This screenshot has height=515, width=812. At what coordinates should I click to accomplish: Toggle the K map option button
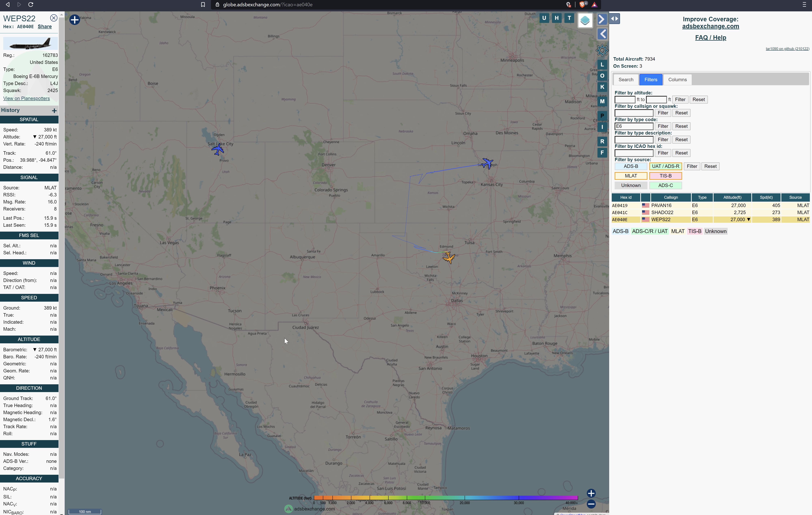coord(602,87)
